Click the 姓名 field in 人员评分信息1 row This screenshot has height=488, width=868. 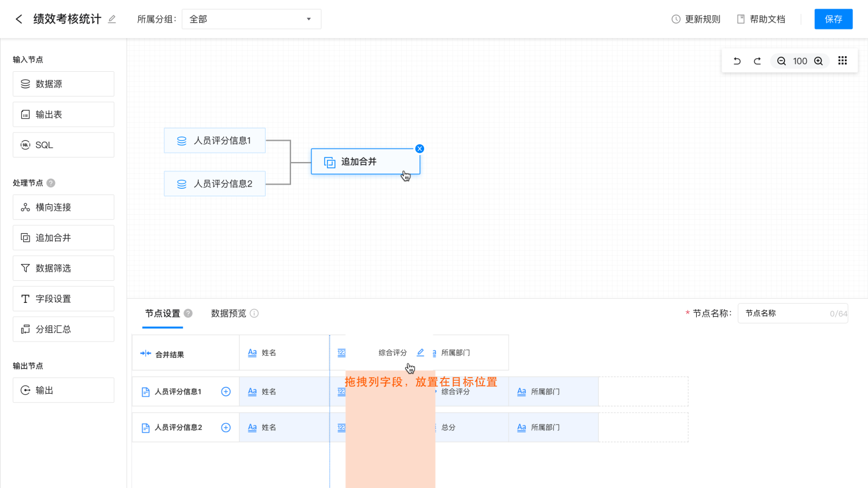point(284,392)
